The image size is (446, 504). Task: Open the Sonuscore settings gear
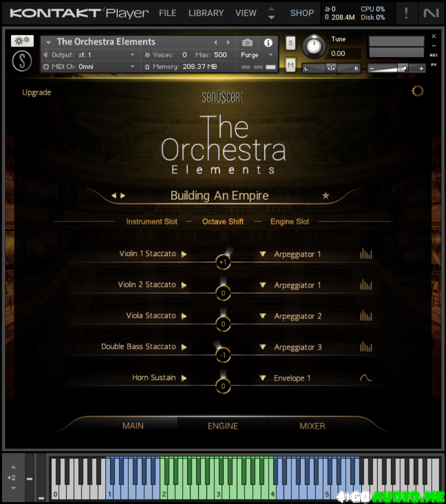click(417, 91)
